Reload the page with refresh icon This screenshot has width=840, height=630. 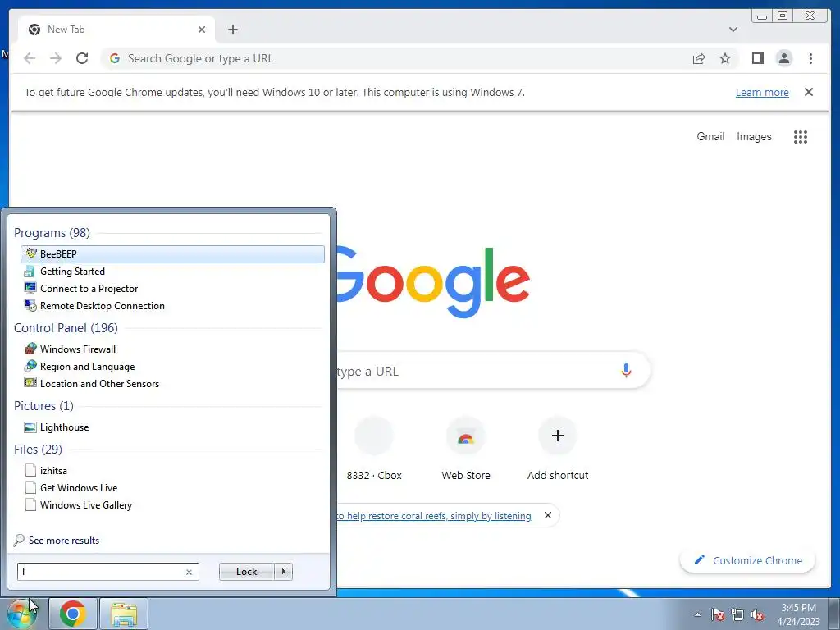[82, 58]
